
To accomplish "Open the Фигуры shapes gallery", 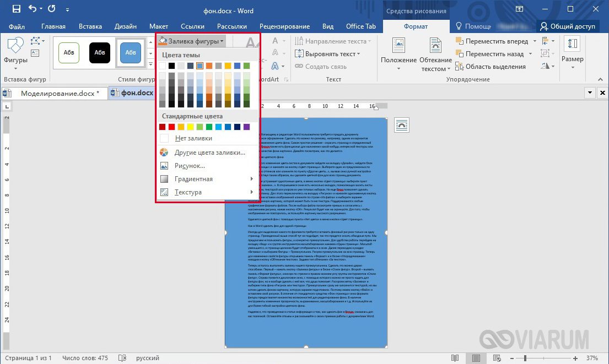I will point(15,50).
